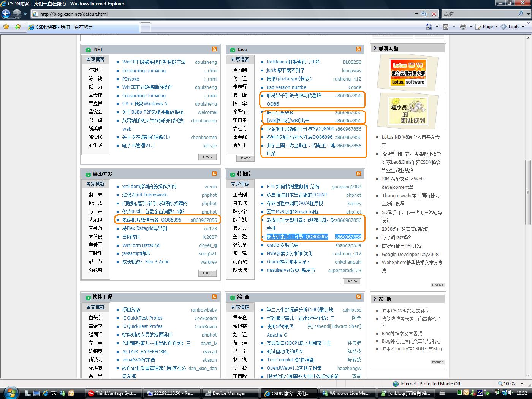Open Favorites Center star icon

tap(6, 27)
